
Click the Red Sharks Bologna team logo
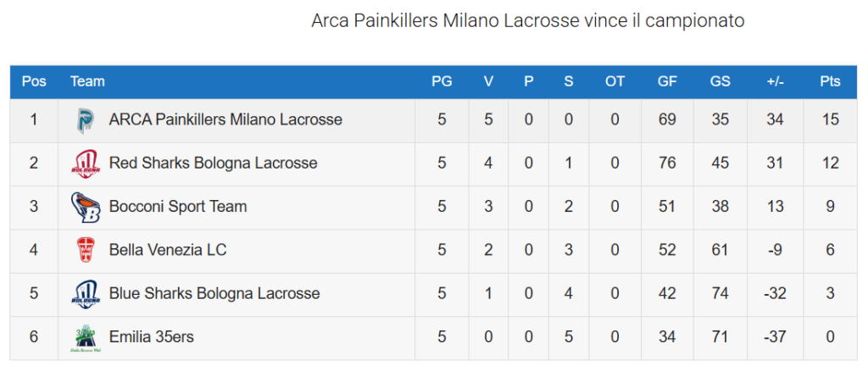click(x=86, y=164)
